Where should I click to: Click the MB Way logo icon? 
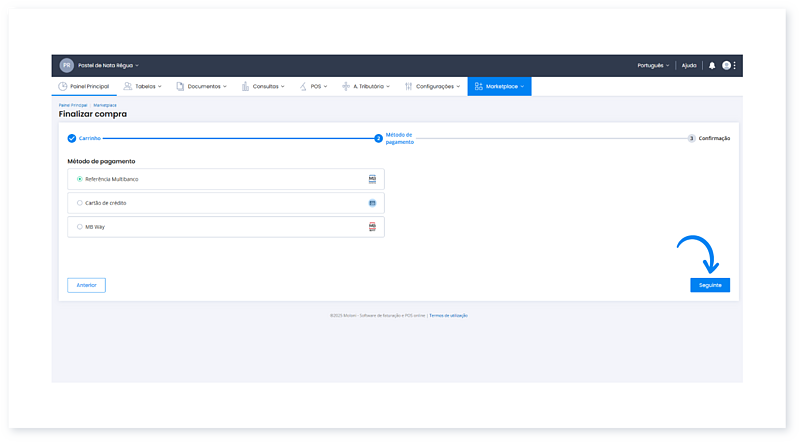pyautogui.click(x=372, y=227)
